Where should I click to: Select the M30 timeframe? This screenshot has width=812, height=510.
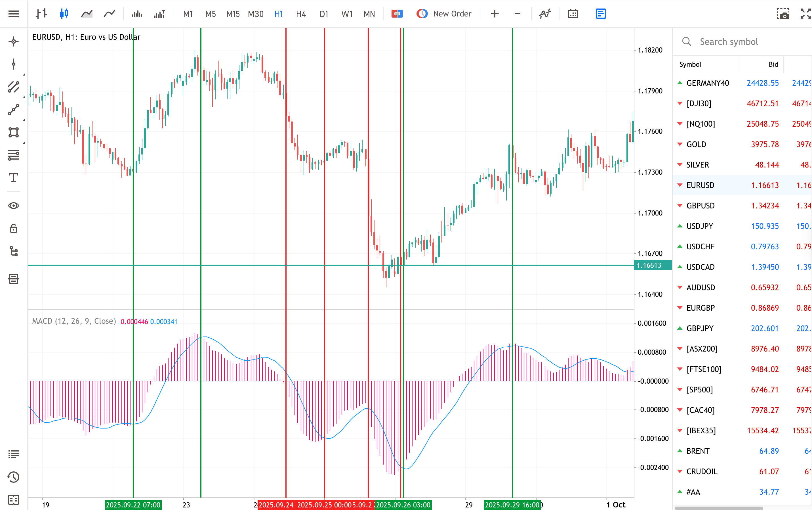[x=256, y=14]
